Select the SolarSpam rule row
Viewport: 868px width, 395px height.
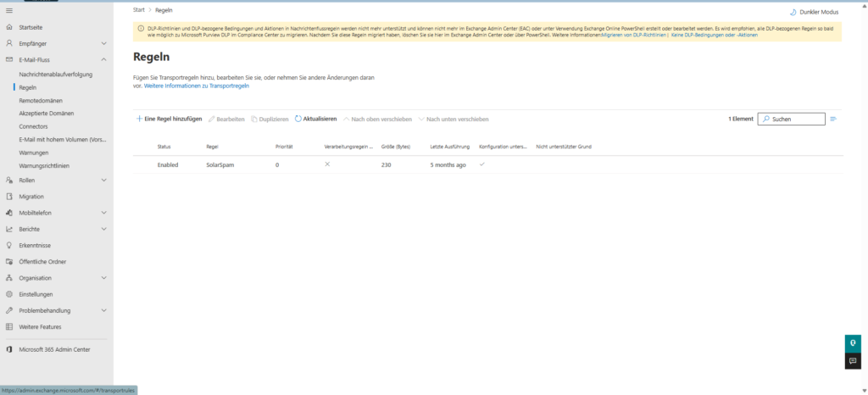click(x=220, y=164)
